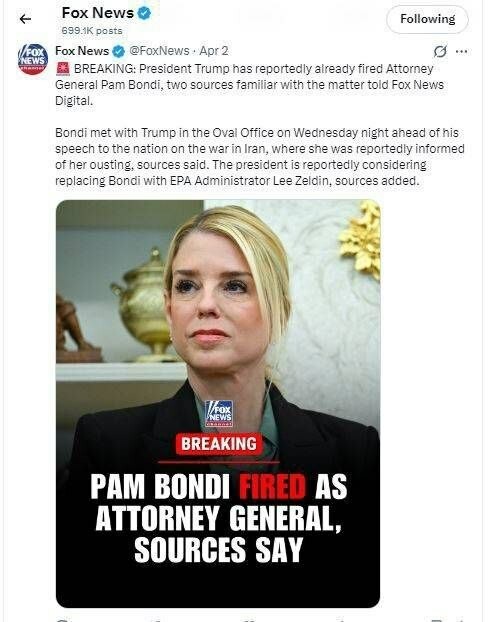Click the verified badge beside the tweet author name
Viewport: 488px width, 622px height.
(118, 51)
